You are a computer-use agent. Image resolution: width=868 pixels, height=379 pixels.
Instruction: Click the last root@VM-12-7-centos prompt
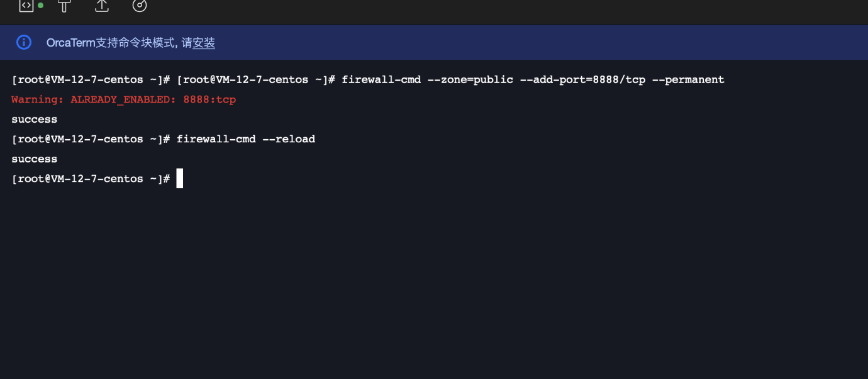[91, 179]
